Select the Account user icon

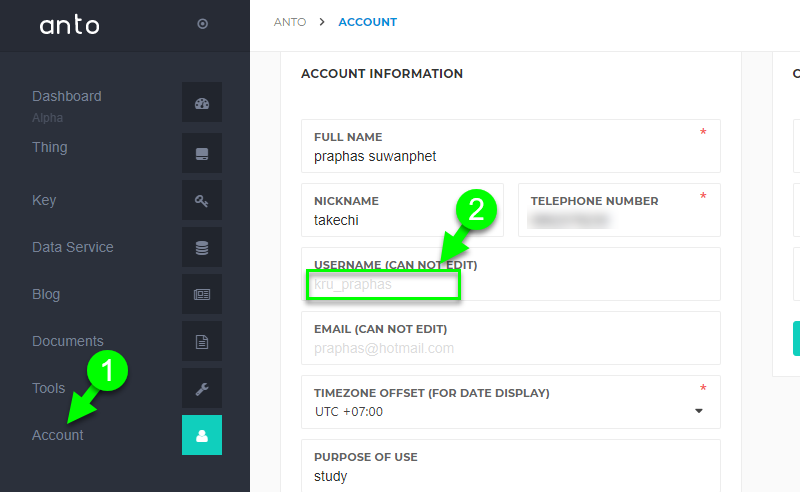coord(202,435)
